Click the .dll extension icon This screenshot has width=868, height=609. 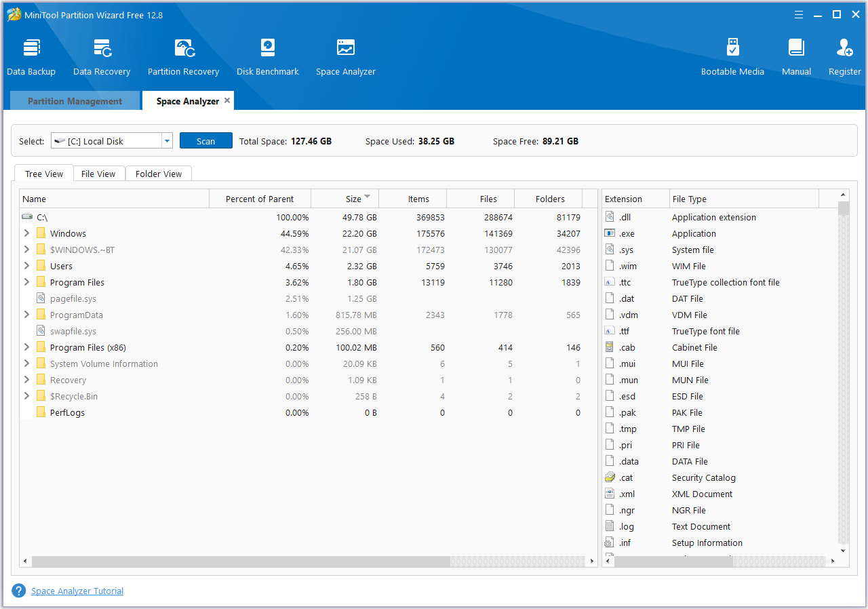point(610,217)
